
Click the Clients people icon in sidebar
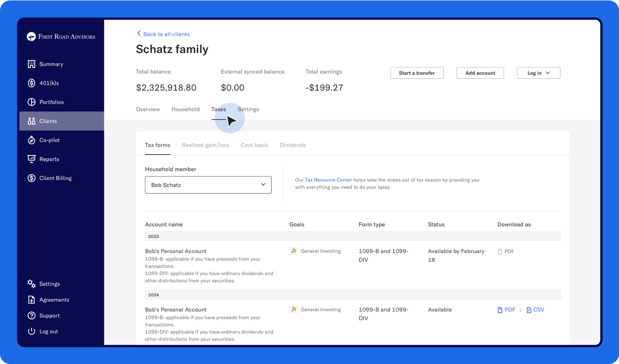pos(31,121)
